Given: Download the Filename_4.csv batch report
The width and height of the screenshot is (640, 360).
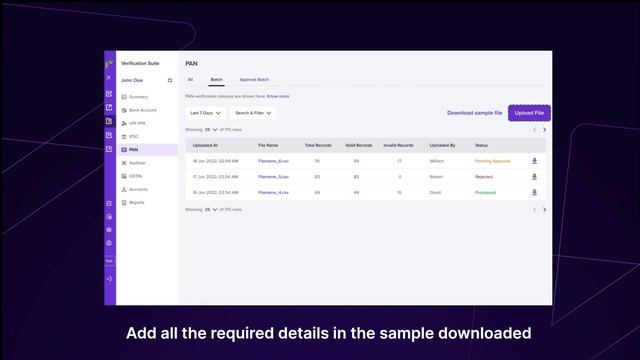Looking at the screenshot, I should pos(534,192).
